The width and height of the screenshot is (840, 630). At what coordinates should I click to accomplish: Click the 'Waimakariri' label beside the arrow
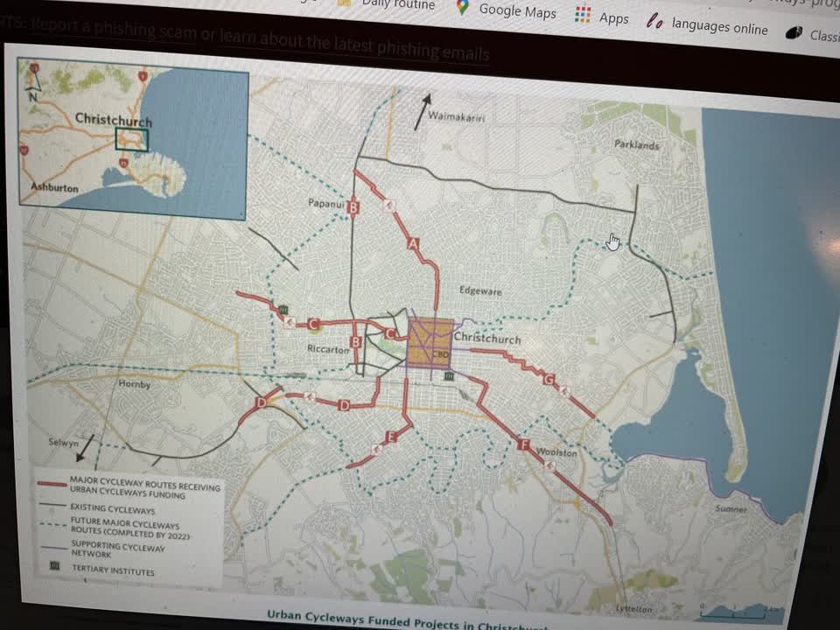[x=456, y=116]
